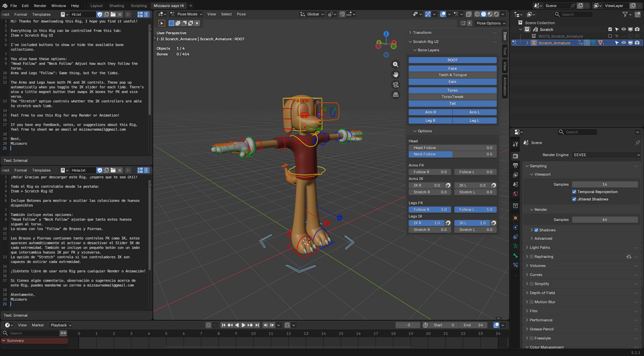Open the Render properties tab icon
Screen dimensions: 644x356
(x=515, y=156)
